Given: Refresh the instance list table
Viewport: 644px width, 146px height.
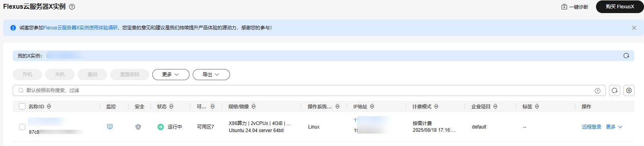Looking at the screenshot, I should pos(615,90).
